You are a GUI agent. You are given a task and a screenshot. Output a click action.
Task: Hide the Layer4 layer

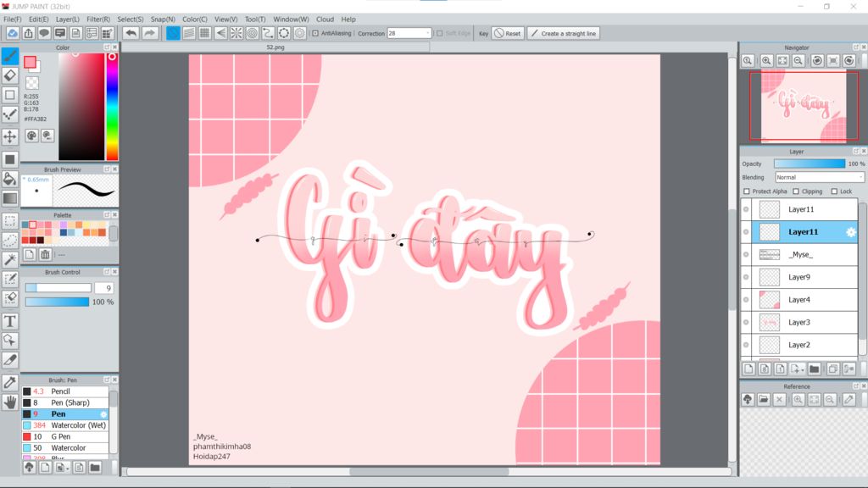tap(746, 300)
